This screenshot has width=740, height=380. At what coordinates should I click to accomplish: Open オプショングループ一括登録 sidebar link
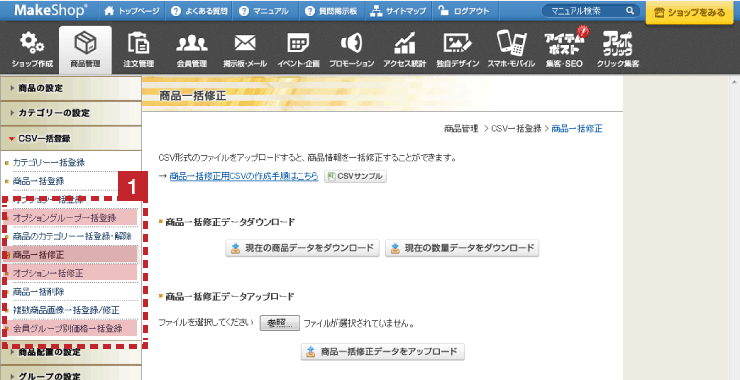(65, 218)
